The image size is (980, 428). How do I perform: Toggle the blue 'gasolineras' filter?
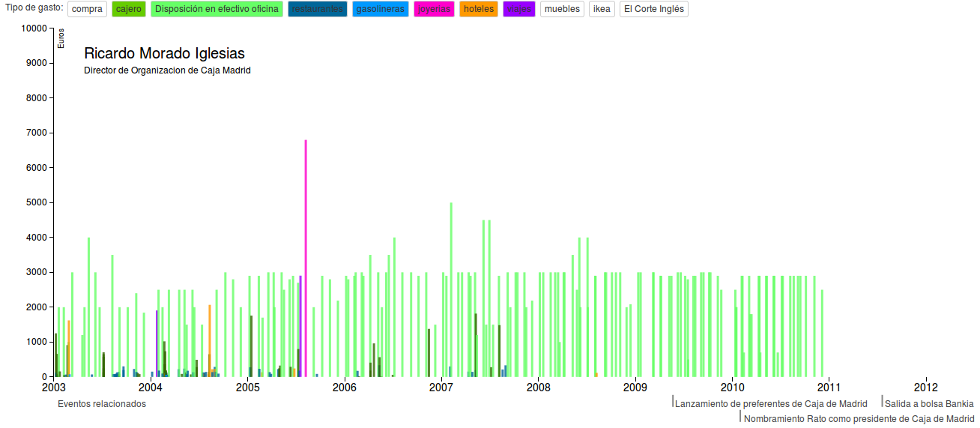(x=380, y=9)
